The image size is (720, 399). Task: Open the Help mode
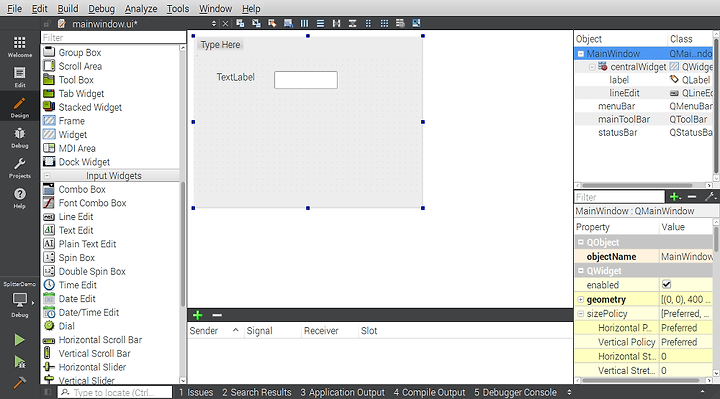click(x=20, y=198)
